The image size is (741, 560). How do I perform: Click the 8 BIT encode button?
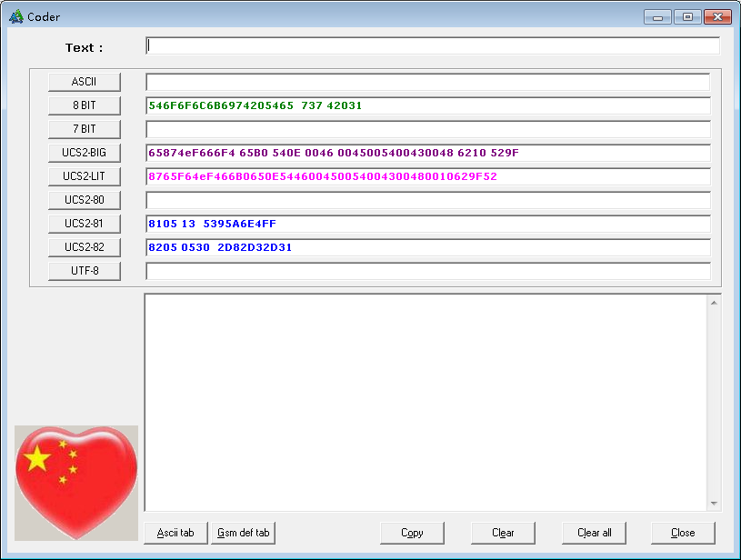coord(85,105)
